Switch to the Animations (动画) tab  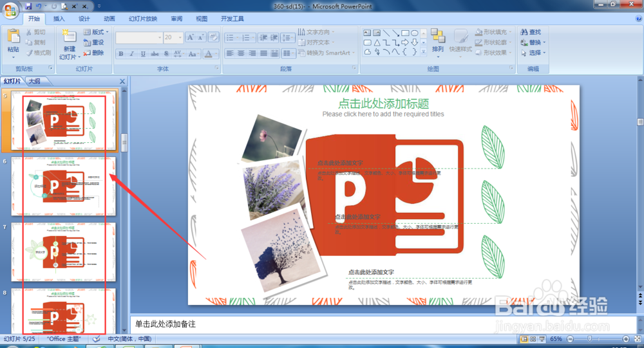109,19
